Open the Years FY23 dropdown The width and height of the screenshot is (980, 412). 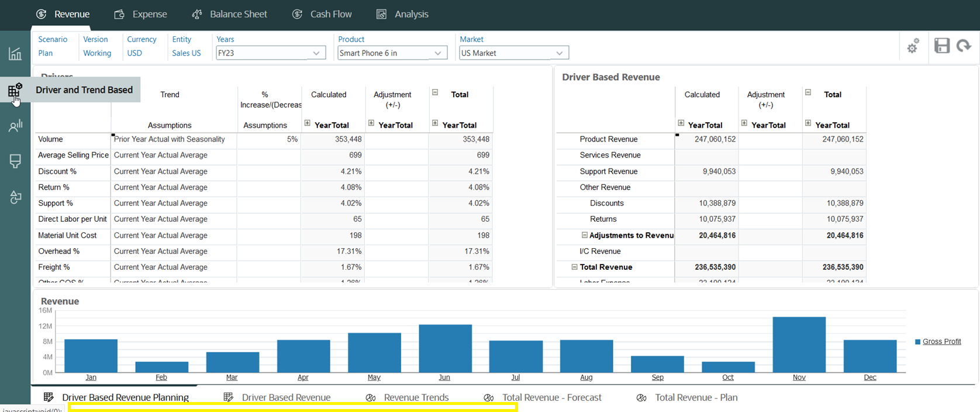pos(271,53)
